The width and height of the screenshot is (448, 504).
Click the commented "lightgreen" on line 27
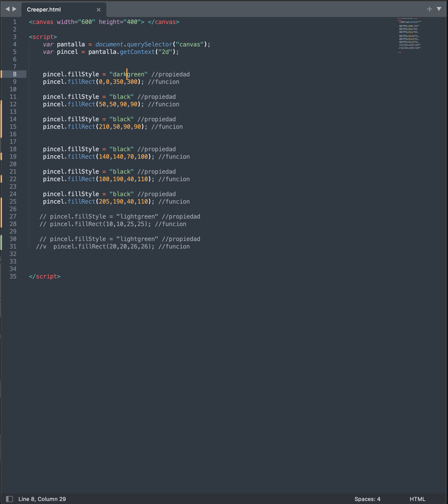click(137, 217)
